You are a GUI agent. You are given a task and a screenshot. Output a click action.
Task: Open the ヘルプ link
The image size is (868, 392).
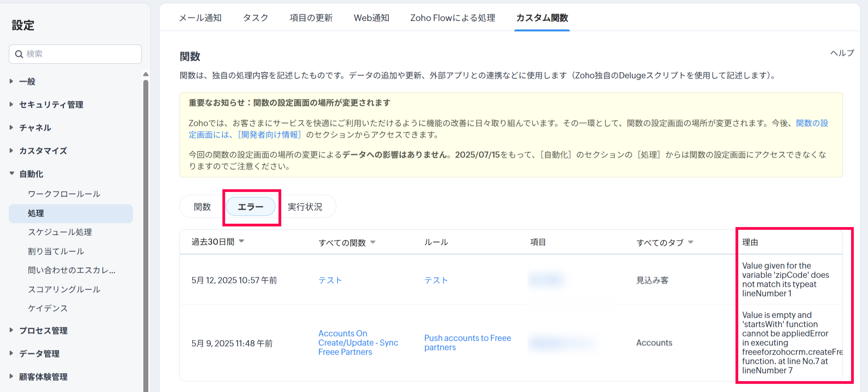click(842, 53)
